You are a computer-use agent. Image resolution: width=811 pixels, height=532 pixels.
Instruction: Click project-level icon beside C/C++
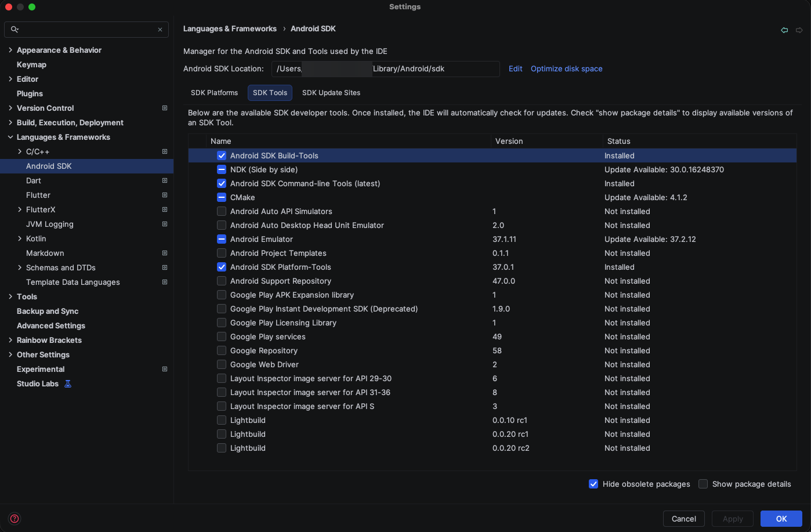[165, 151]
